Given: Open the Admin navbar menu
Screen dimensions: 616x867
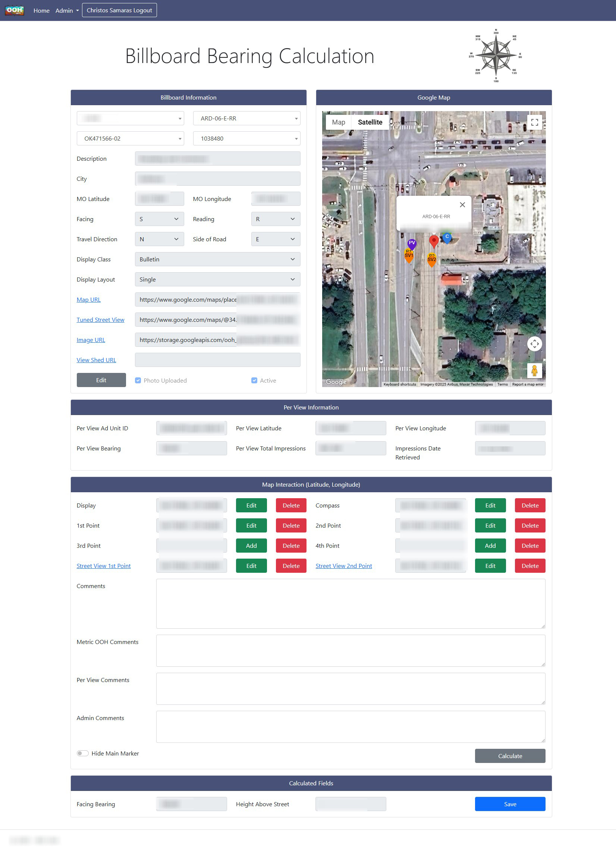Looking at the screenshot, I should 67,10.
